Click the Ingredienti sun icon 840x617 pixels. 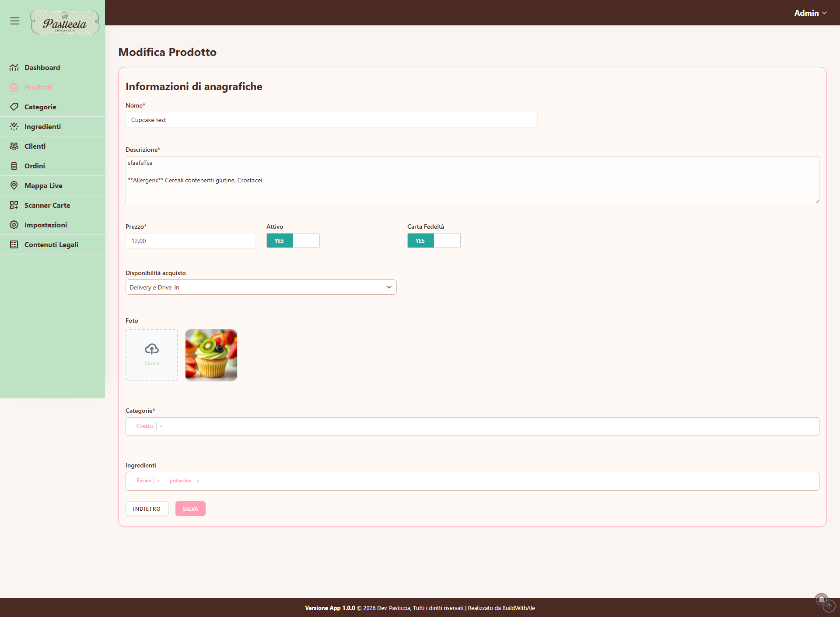(x=14, y=126)
